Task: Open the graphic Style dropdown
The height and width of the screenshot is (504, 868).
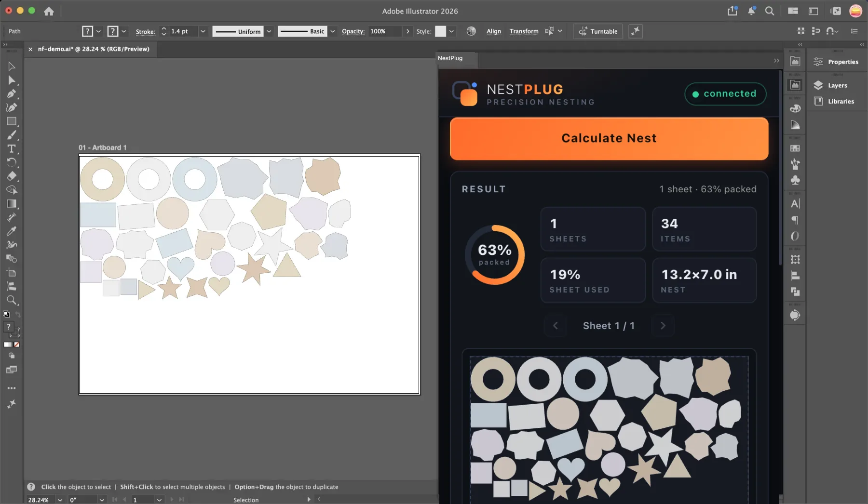Action: pyautogui.click(x=451, y=31)
